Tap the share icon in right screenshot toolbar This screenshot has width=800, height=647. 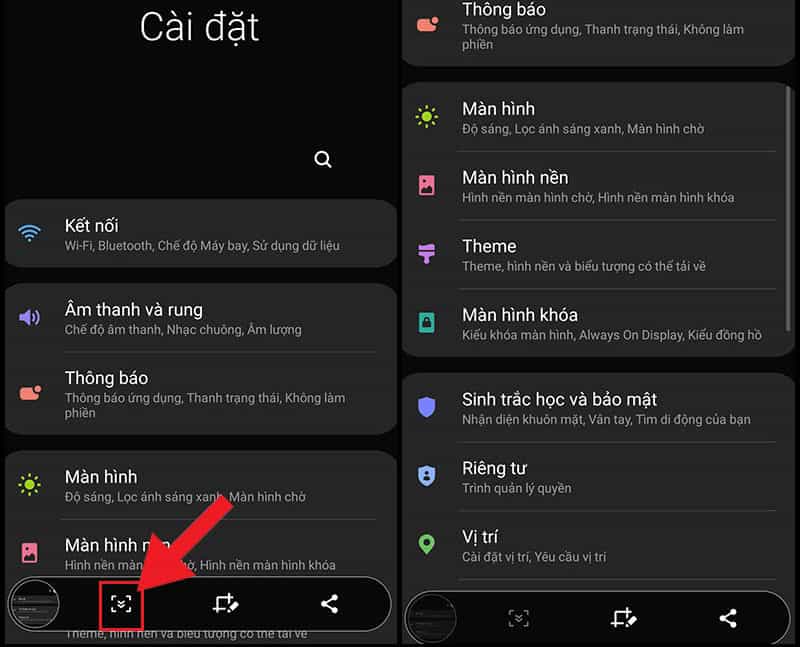point(728,618)
